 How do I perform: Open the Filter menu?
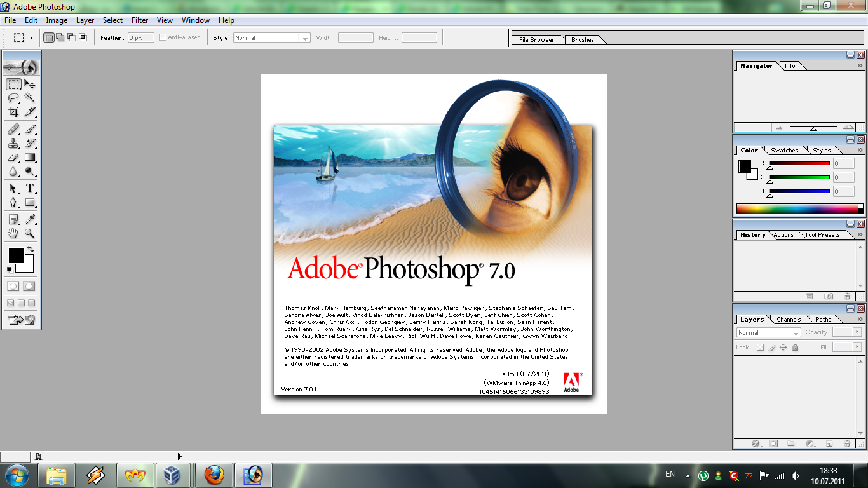coord(140,20)
